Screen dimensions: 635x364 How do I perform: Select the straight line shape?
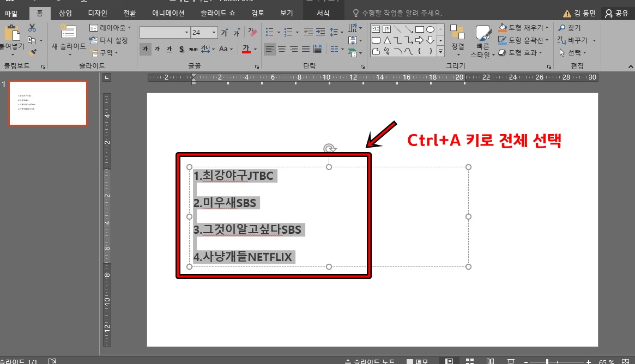(398, 29)
